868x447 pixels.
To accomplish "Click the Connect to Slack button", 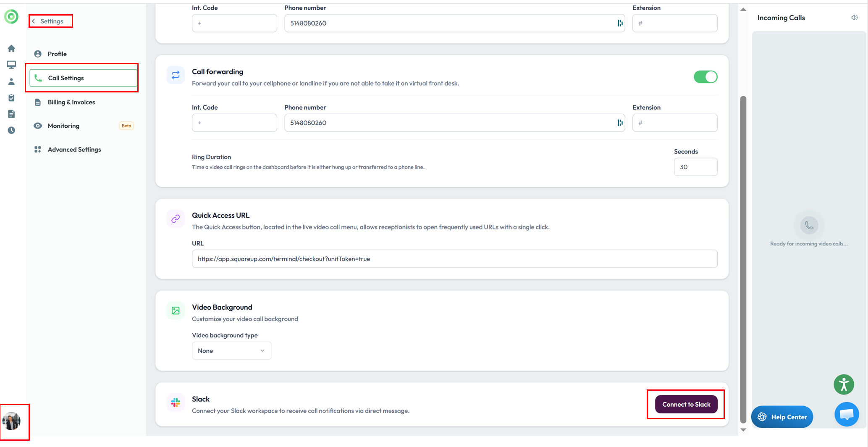I will pos(686,405).
